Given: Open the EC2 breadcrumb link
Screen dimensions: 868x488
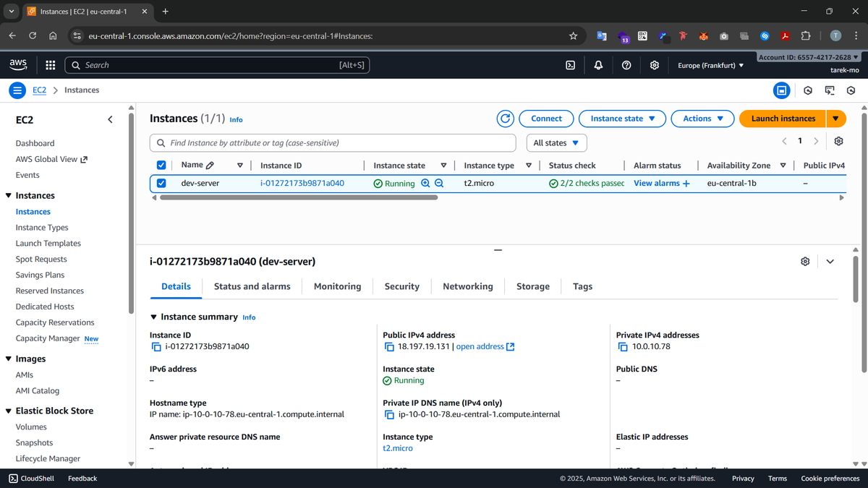Looking at the screenshot, I should click(39, 90).
